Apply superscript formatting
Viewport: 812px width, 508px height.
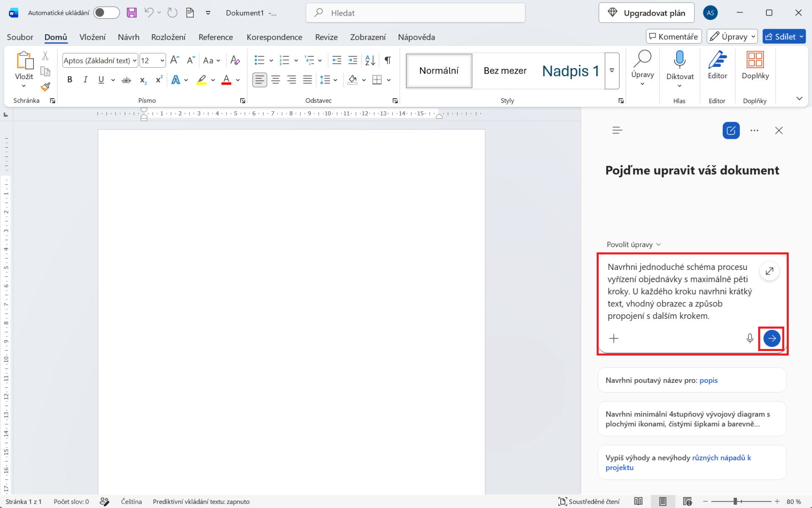click(159, 80)
